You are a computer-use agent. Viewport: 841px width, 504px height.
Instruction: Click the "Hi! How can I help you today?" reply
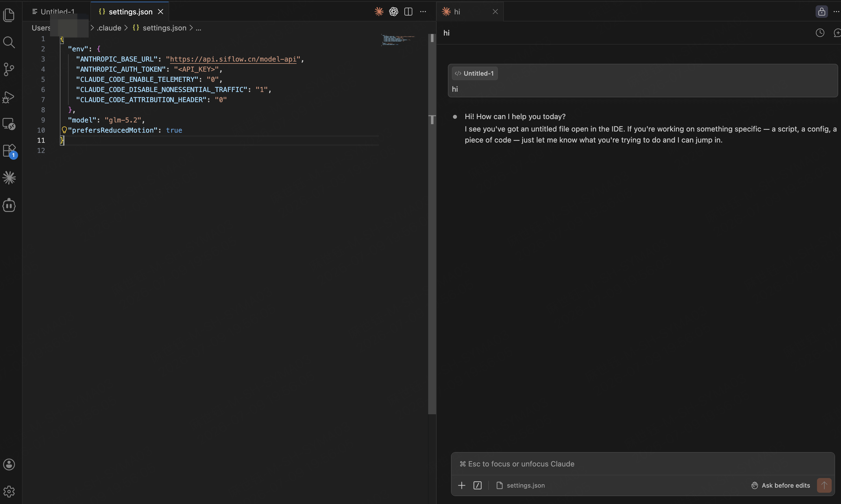tap(515, 117)
